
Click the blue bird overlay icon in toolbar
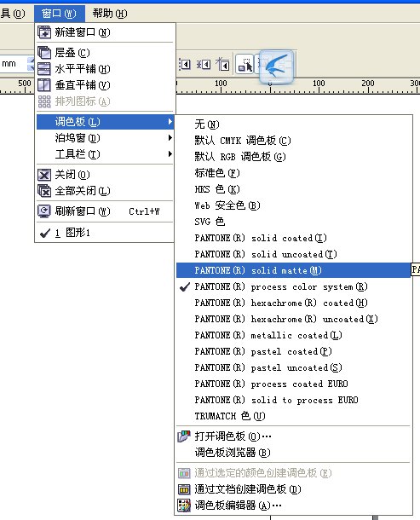pyautogui.click(x=276, y=66)
